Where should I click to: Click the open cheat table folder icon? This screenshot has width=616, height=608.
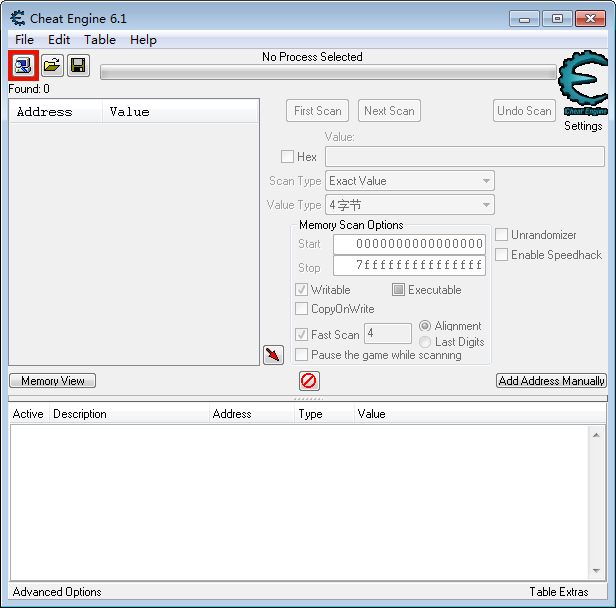coord(52,65)
